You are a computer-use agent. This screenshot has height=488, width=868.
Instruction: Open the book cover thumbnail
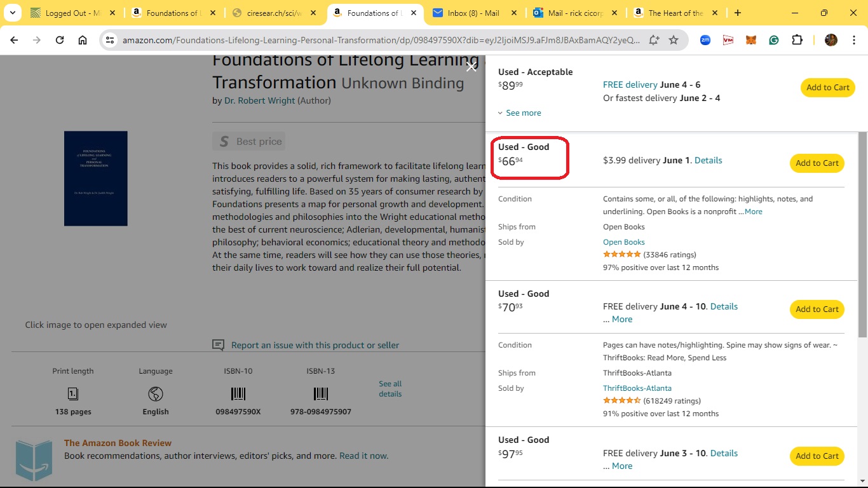click(x=96, y=179)
